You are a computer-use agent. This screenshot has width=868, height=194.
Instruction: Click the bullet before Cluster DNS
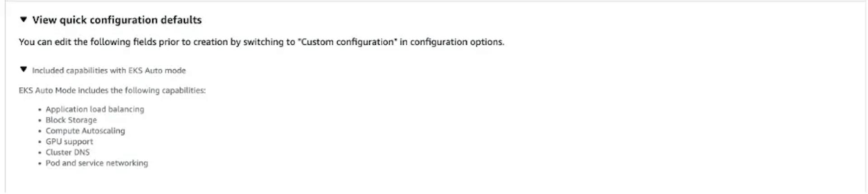(40, 153)
